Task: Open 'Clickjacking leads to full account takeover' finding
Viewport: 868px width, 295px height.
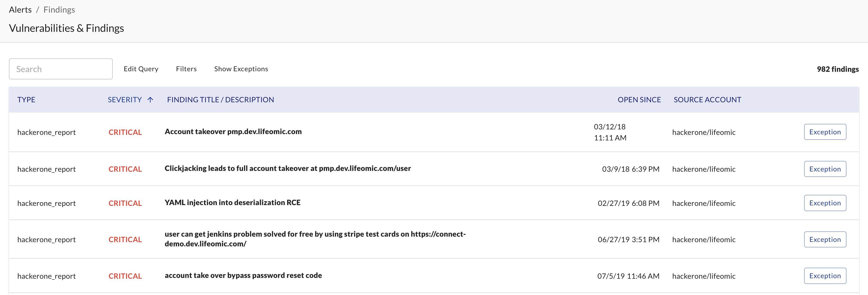Action: [x=288, y=168]
